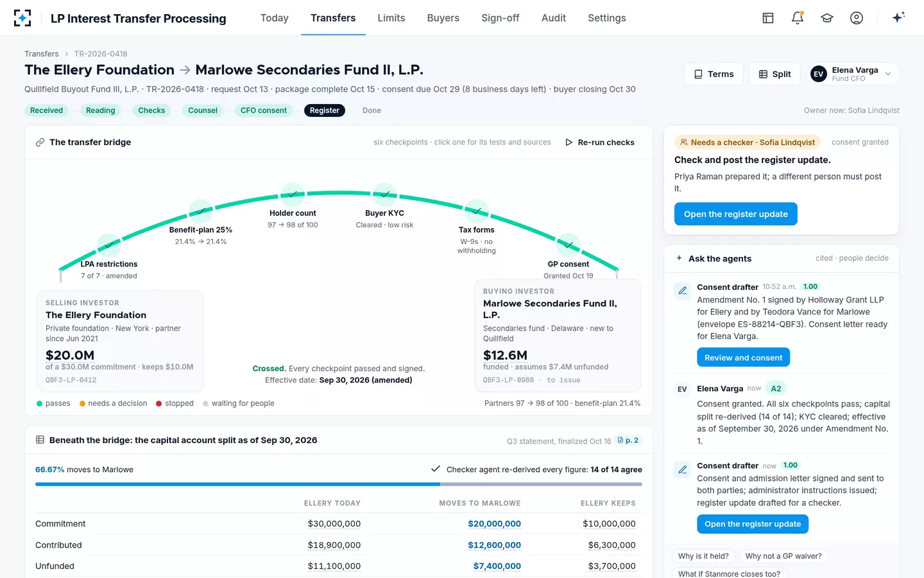Click the Consent drafter pencil icon at 10:52 a.m.
924x578 pixels.
[x=683, y=291]
